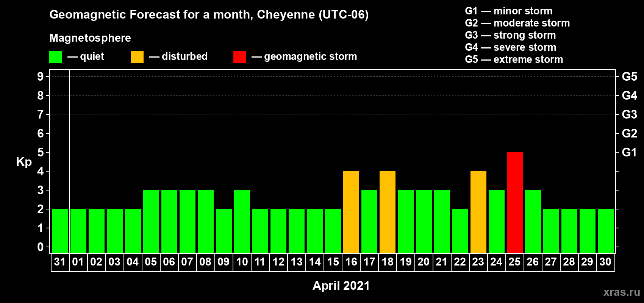
Task: Click the '— quiet' legend label
Action: click(86, 56)
